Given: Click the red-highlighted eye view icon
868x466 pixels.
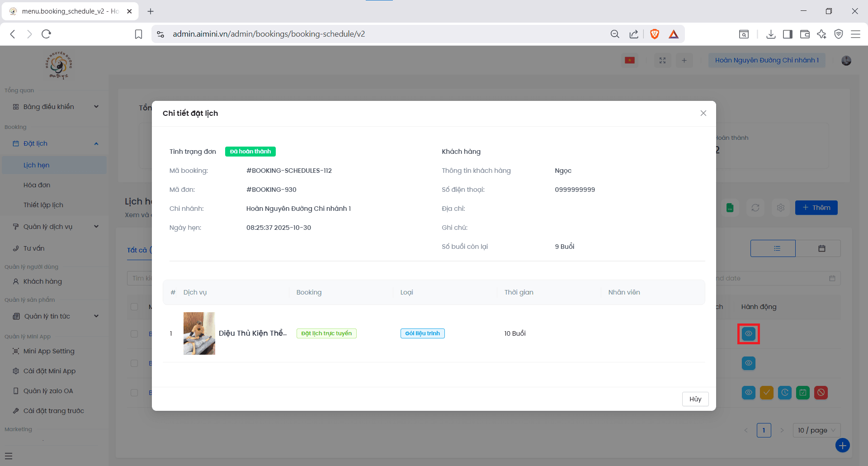Looking at the screenshot, I should 748,334.
